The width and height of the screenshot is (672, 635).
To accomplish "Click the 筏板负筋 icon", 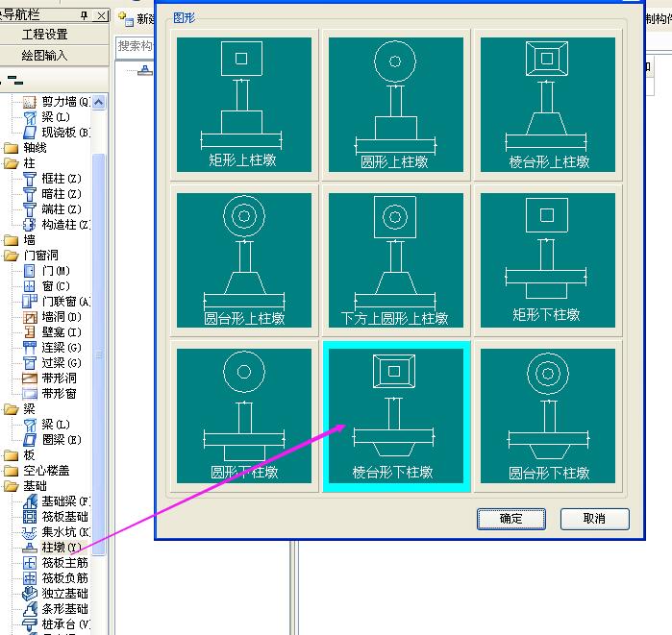I will pyautogui.click(x=29, y=578).
